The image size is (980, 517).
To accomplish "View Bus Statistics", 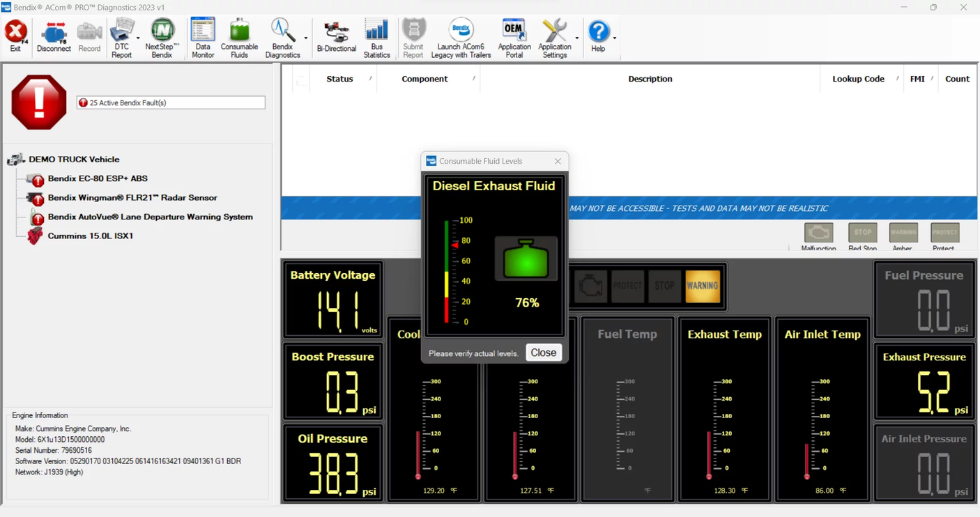I will coord(377,36).
